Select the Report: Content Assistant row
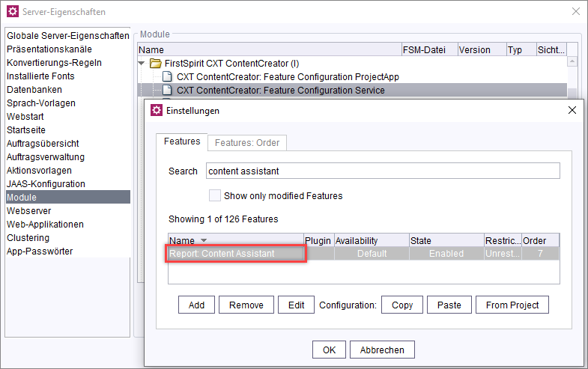588x369 pixels. point(363,254)
